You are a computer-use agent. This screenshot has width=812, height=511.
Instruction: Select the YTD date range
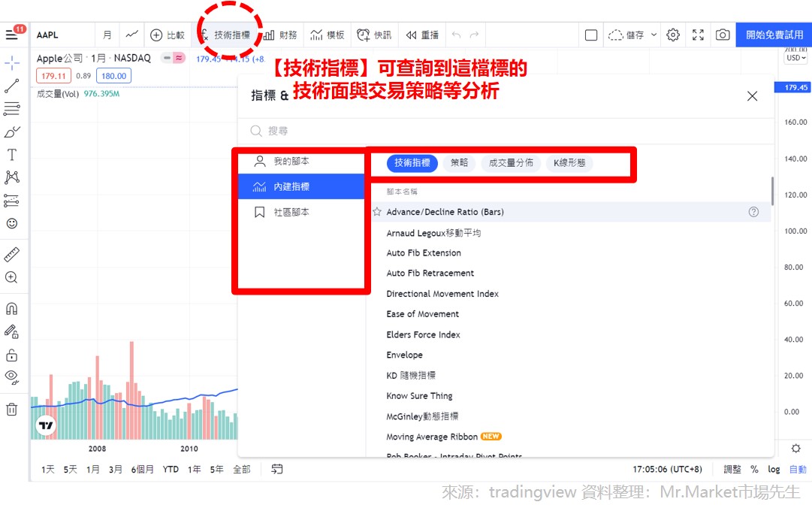point(171,469)
